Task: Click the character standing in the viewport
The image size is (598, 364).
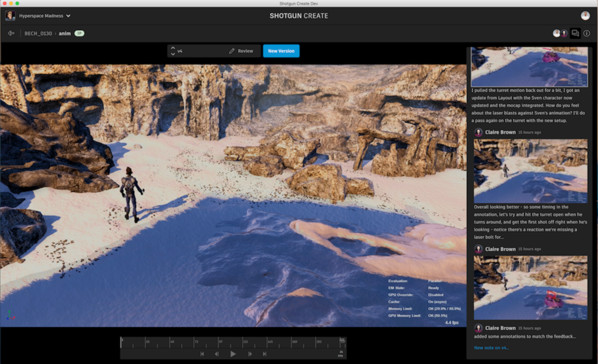Action: click(131, 195)
